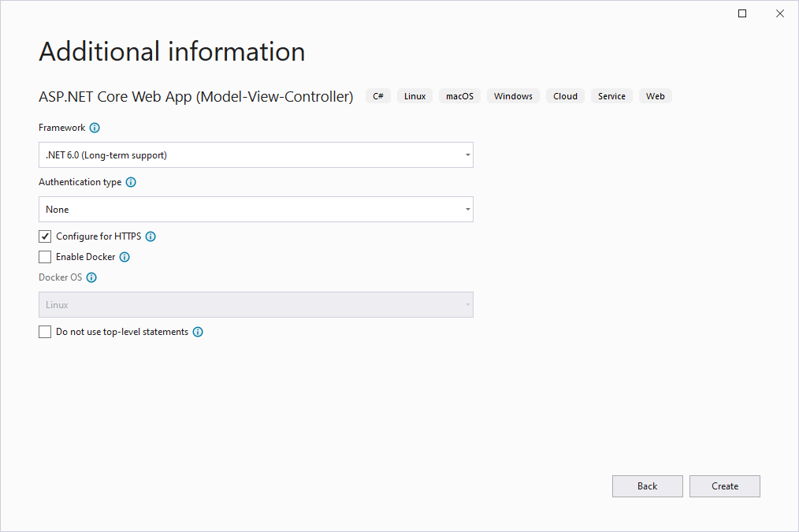Open the Framework dropdown
Viewport: 799px width, 532px height.
point(256,155)
